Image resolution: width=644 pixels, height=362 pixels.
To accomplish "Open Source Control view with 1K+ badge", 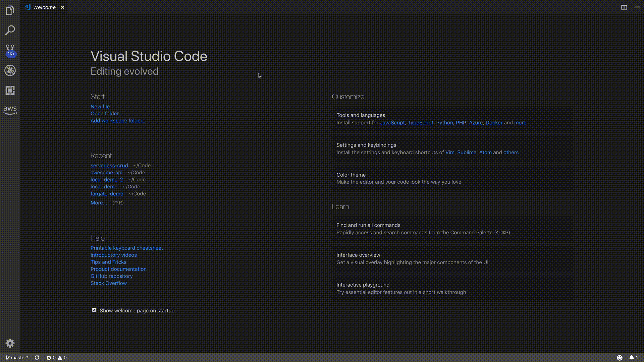I will click(x=10, y=51).
